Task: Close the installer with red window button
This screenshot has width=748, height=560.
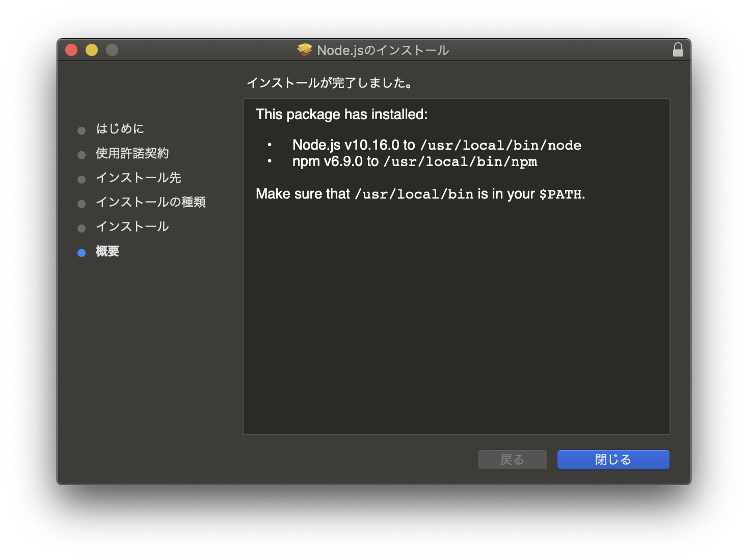Action: [71, 50]
